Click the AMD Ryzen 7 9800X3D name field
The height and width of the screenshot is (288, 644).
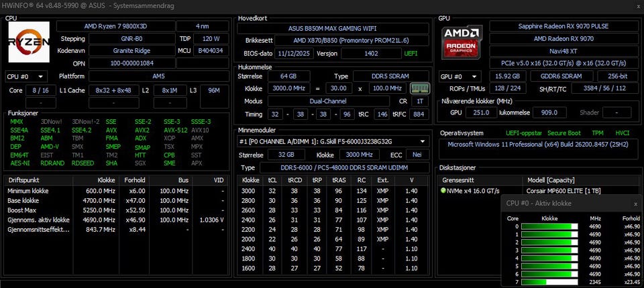(x=115, y=26)
